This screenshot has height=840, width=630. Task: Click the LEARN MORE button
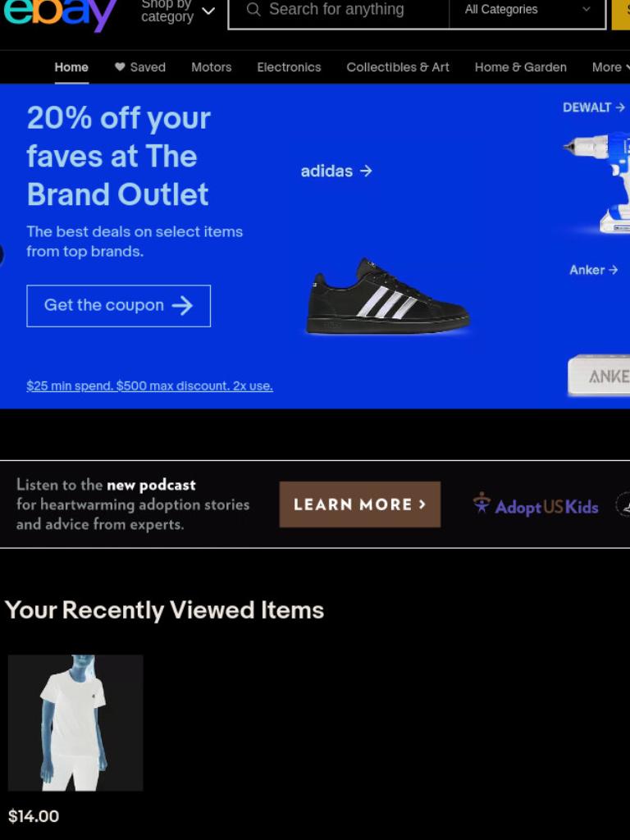pyautogui.click(x=360, y=504)
